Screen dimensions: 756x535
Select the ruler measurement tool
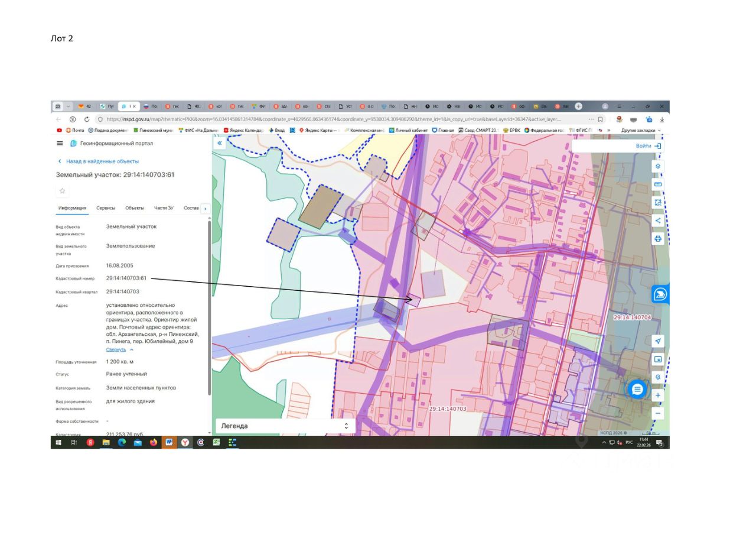click(658, 184)
